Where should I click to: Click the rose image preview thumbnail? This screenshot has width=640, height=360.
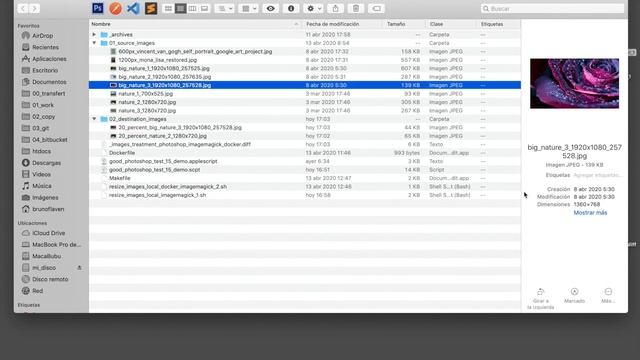(x=574, y=83)
